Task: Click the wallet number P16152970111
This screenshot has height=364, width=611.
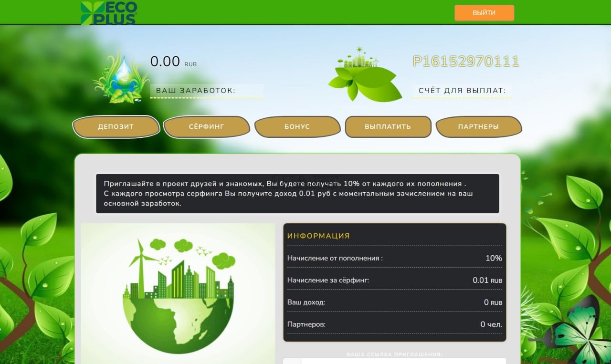Action: pyautogui.click(x=466, y=62)
